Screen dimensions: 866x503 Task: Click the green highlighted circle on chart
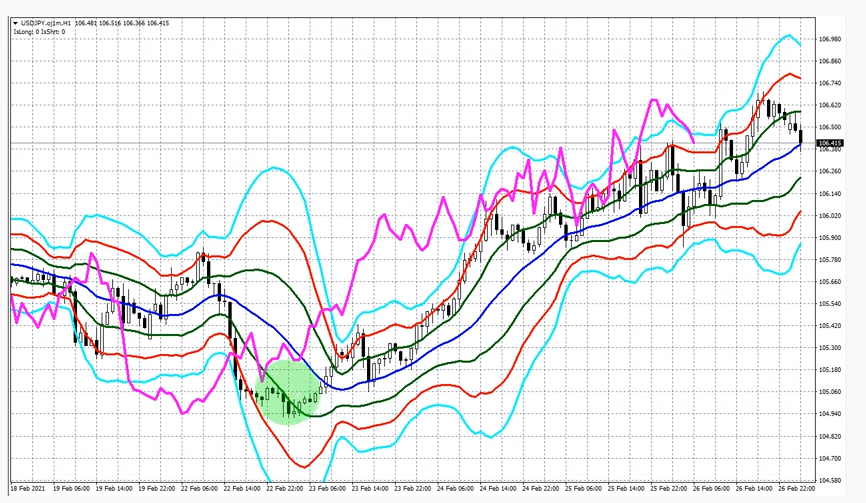[287, 393]
